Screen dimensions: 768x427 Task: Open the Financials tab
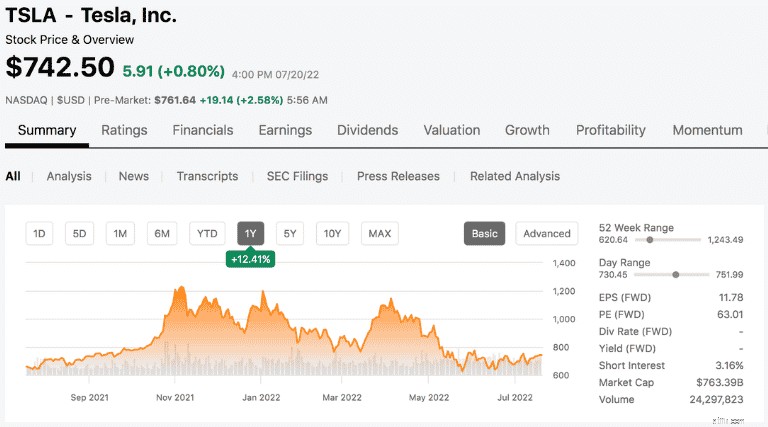pos(203,130)
